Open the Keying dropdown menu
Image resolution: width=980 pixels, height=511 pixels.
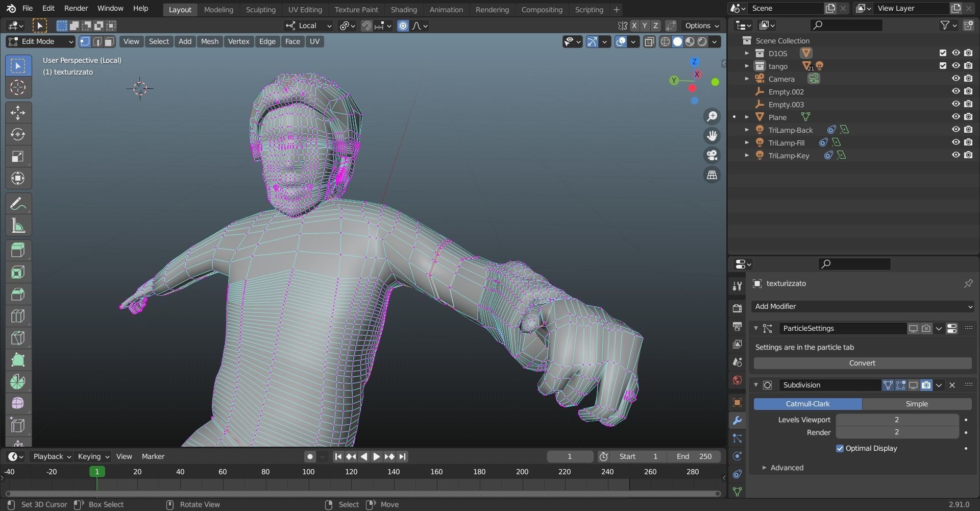tap(93, 456)
